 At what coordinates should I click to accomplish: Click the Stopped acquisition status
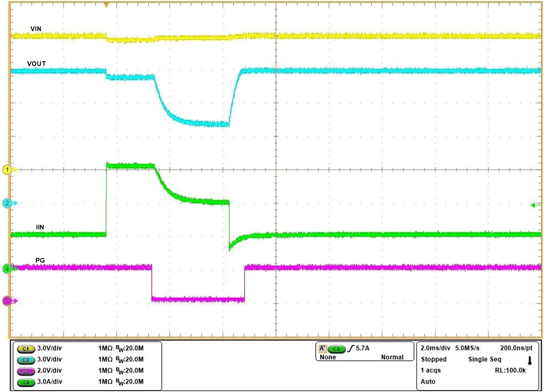434,359
